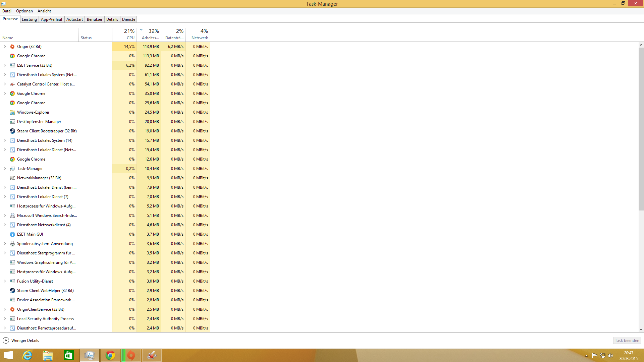Expand the ESET Service (32 Bit) entry
The image size is (644, 362).
click(5, 65)
